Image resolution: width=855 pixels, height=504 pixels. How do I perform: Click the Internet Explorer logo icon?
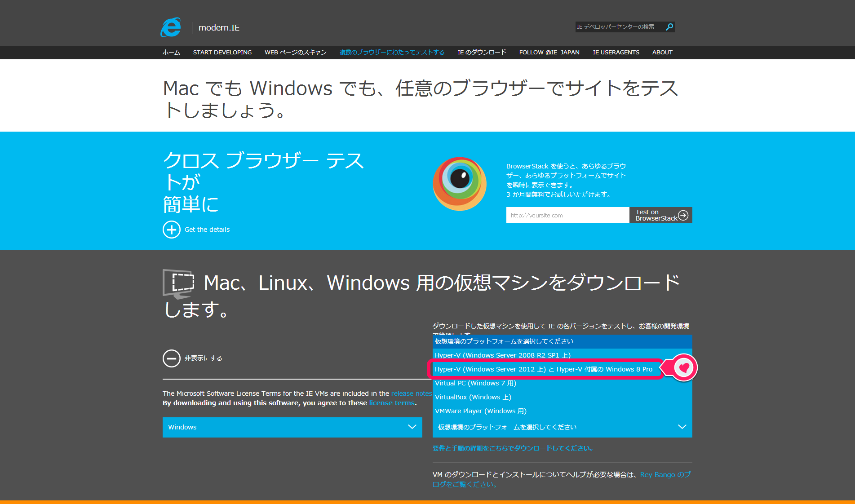pos(171,27)
